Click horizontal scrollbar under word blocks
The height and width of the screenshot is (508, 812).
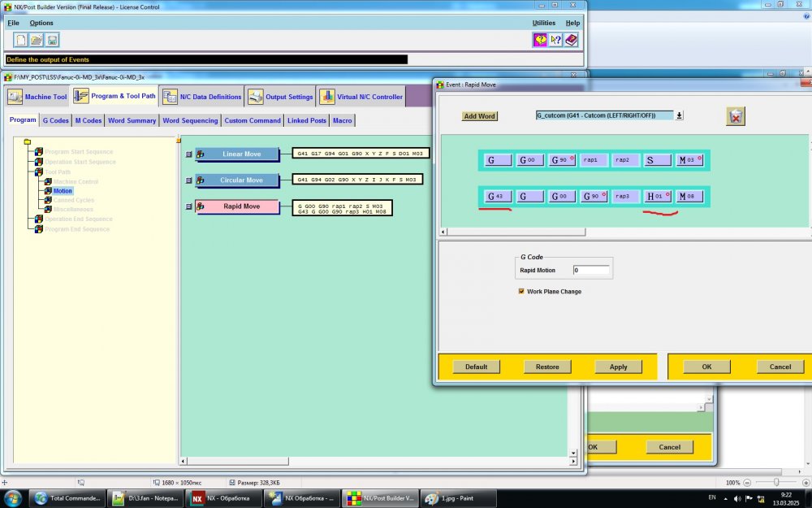[516, 232]
